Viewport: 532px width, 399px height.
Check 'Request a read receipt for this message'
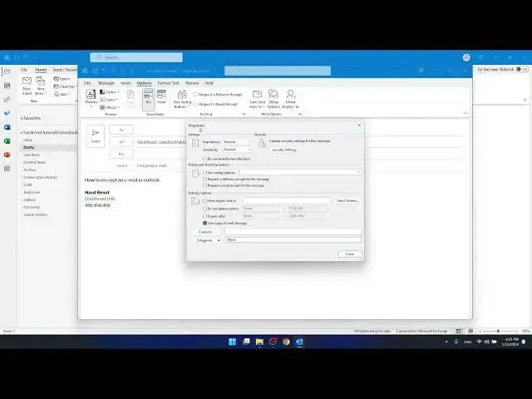[204, 185]
